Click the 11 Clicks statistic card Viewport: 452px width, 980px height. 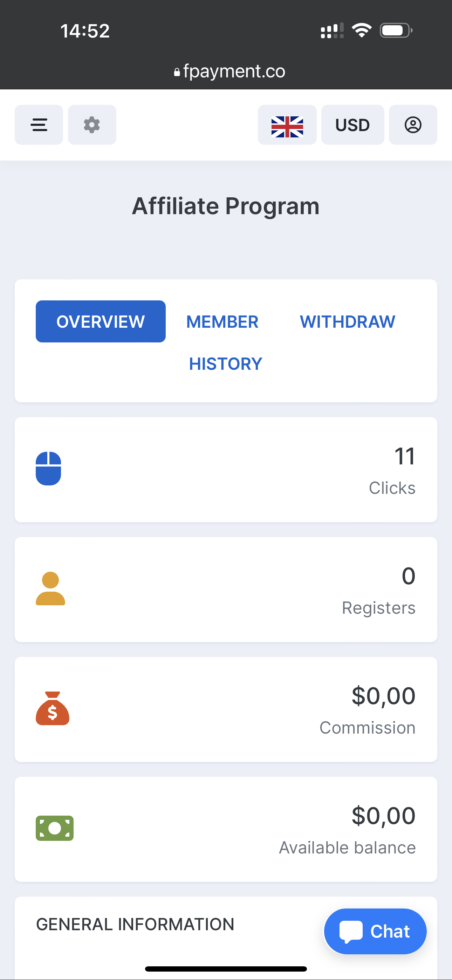pyautogui.click(x=226, y=469)
